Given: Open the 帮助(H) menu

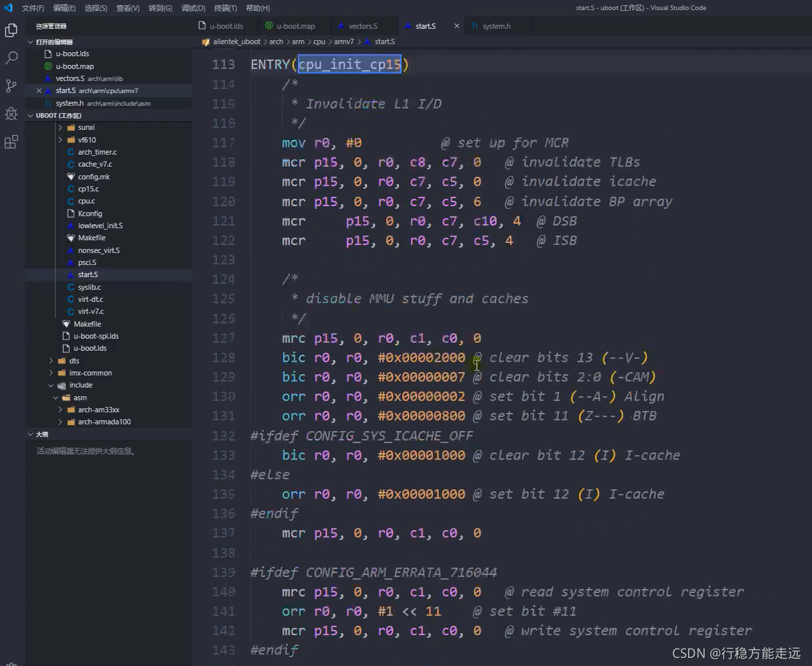Looking at the screenshot, I should pos(258,8).
